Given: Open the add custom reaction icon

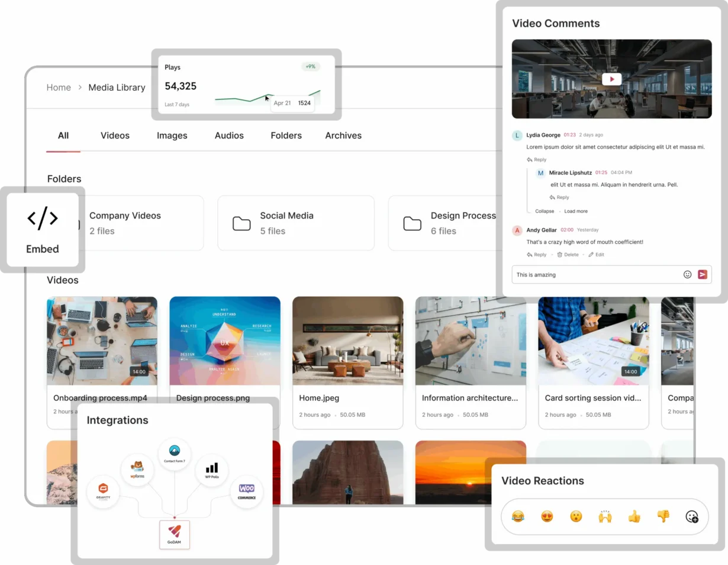Looking at the screenshot, I should pyautogui.click(x=692, y=516).
